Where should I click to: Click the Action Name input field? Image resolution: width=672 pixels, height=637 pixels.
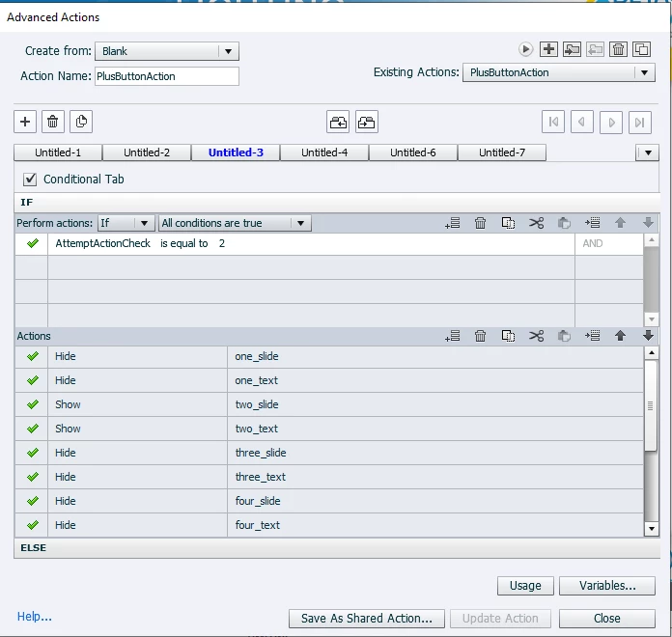coord(167,76)
